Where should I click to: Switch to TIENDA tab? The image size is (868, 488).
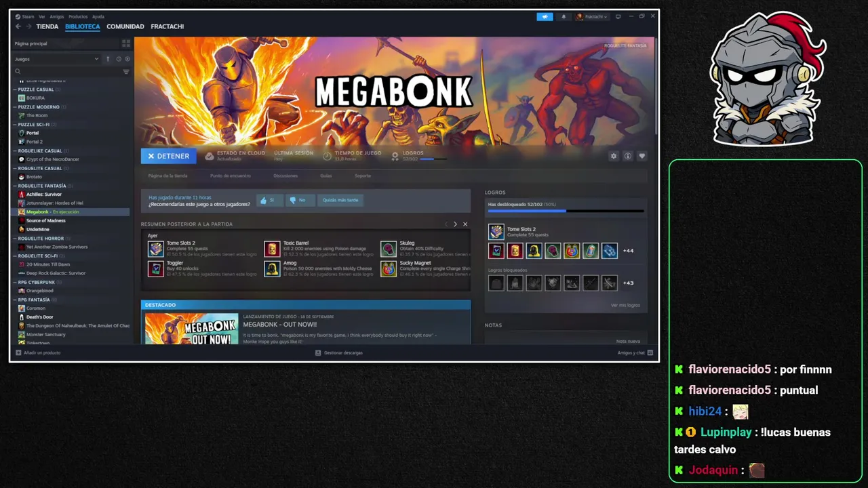[x=47, y=26]
